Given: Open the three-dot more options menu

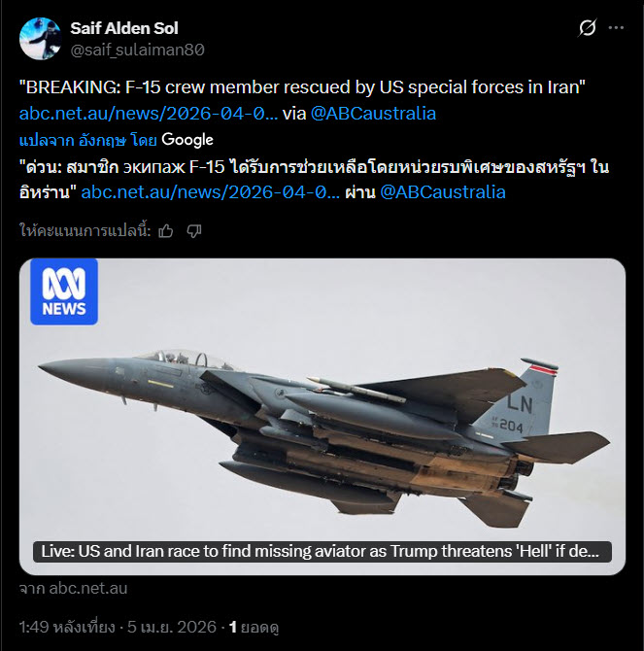Looking at the screenshot, I should point(616,28).
